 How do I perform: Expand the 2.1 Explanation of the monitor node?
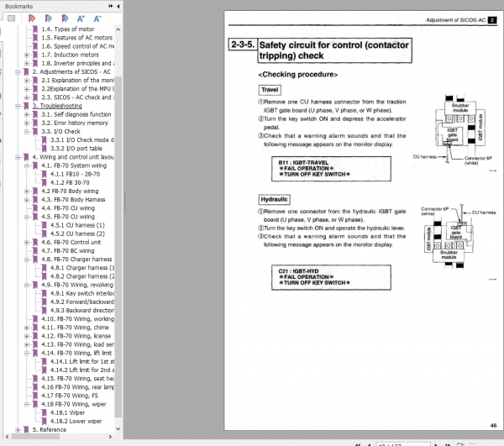click(27, 81)
